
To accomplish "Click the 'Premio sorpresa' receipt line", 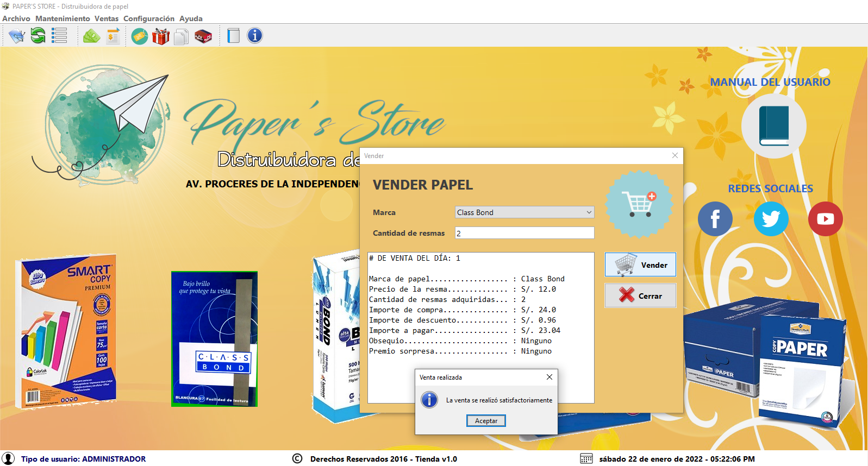I will click(x=460, y=351).
